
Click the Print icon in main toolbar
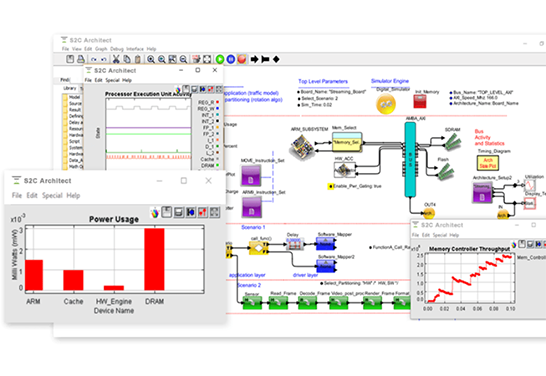[81, 59]
